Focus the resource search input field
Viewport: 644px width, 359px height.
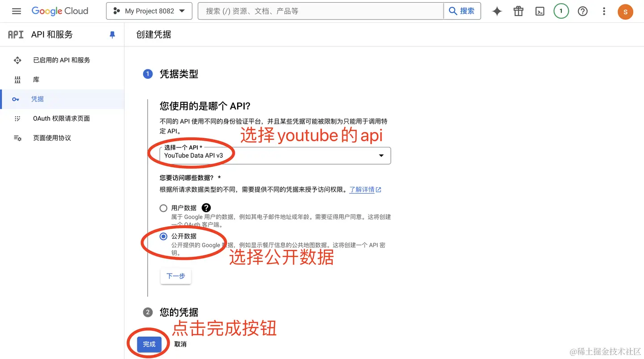[x=321, y=11]
